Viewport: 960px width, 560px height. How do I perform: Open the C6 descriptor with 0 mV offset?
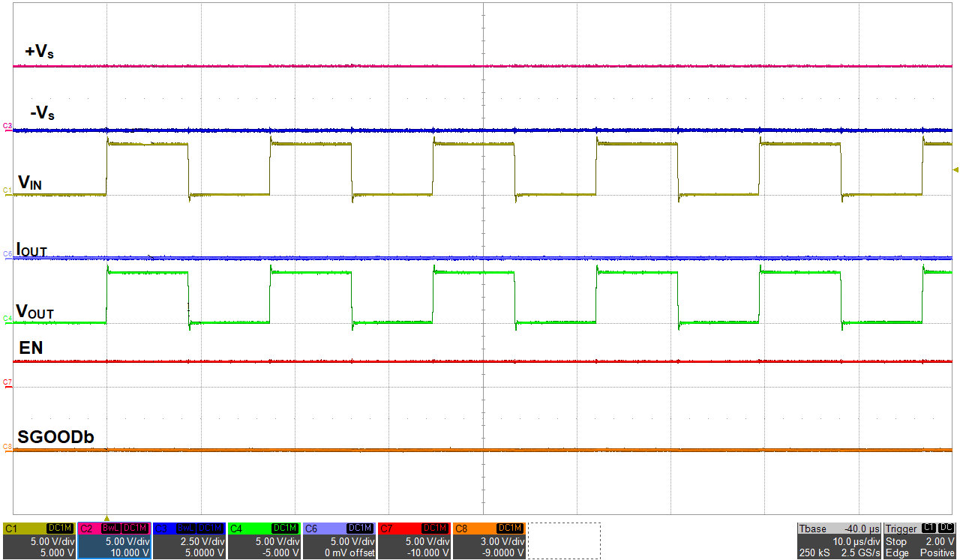[339, 541]
